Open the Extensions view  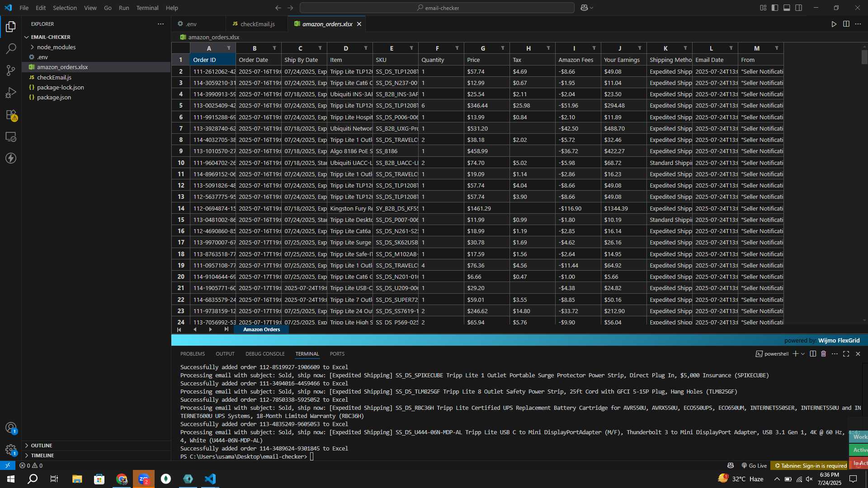11,115
